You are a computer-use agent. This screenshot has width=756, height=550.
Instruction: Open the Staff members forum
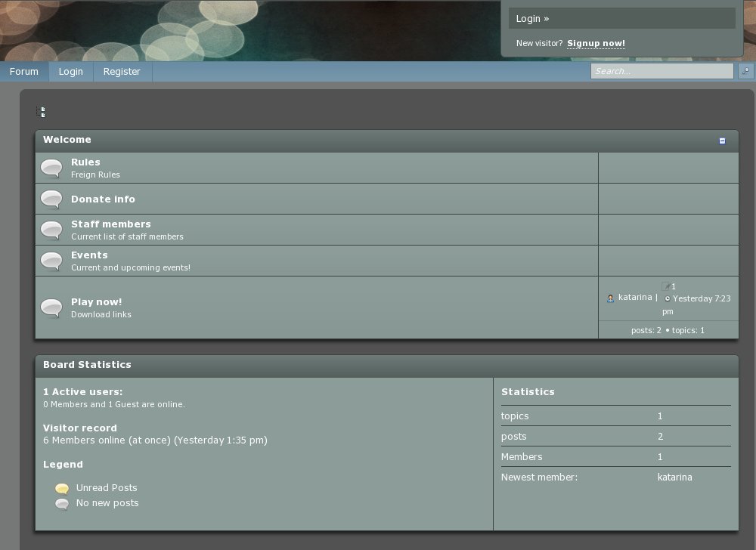[111, 224]
